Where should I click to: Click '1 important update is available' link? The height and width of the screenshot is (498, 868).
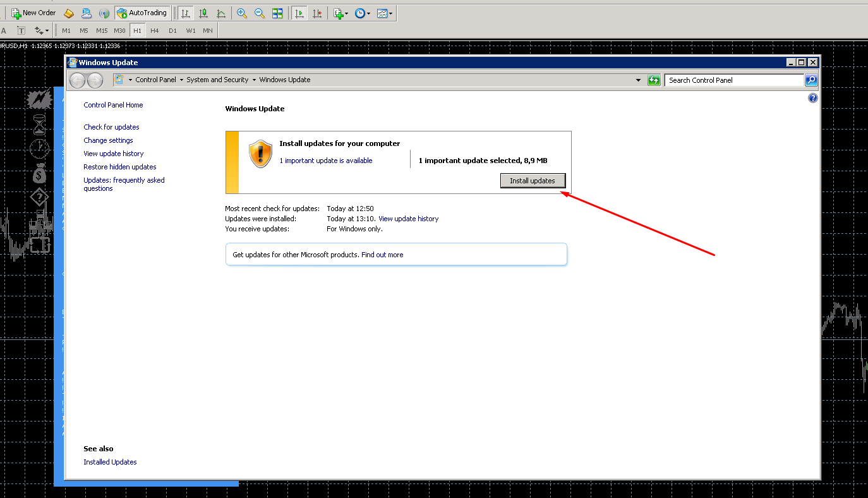pyautogui.click(x=326, y=161)
